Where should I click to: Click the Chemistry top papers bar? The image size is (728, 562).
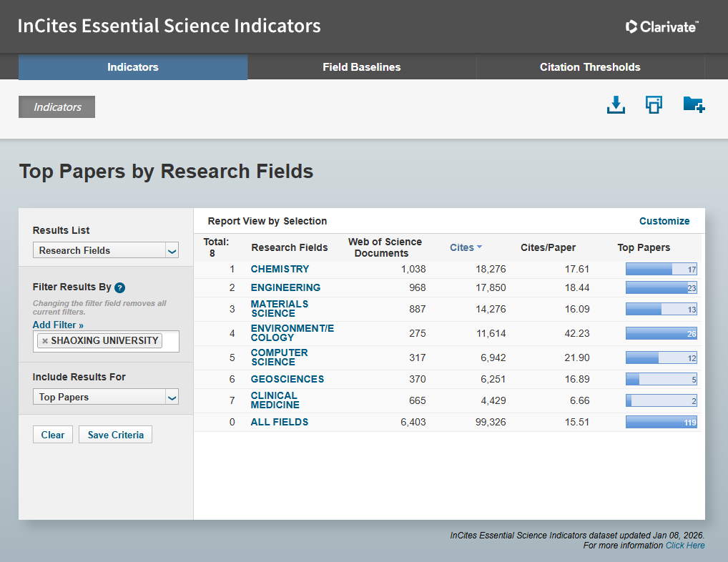(x=661, y=270)
